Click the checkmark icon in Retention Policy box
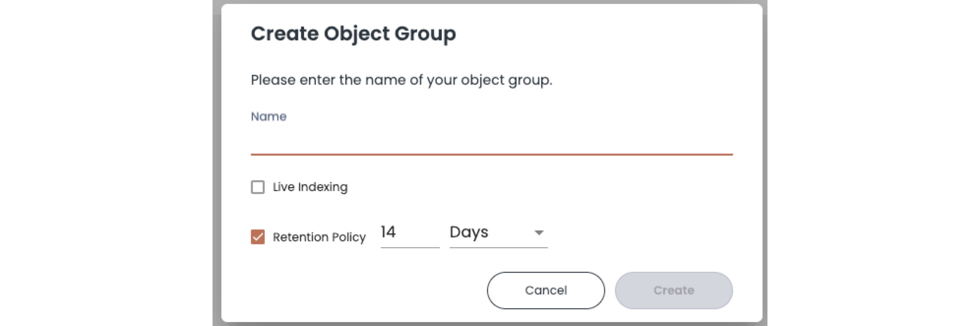Viewport: 980px width, 326px height. pos(258,237)
